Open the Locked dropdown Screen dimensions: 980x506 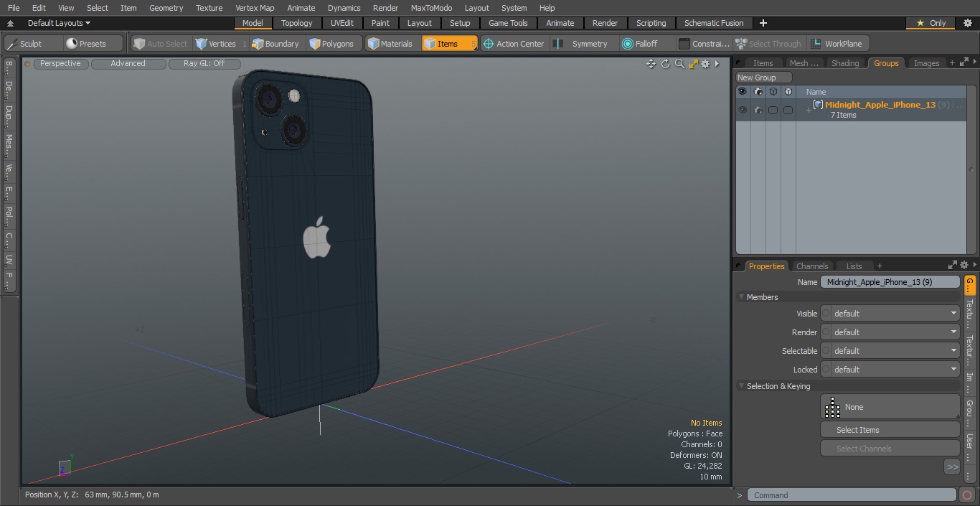(890, 370)
